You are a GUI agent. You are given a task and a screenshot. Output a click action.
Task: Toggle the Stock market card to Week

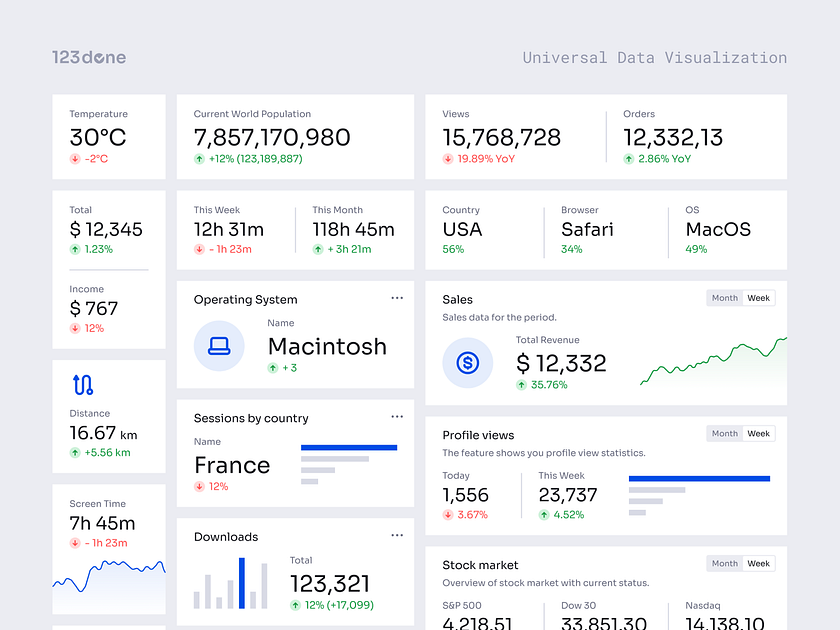pos(758,563)
